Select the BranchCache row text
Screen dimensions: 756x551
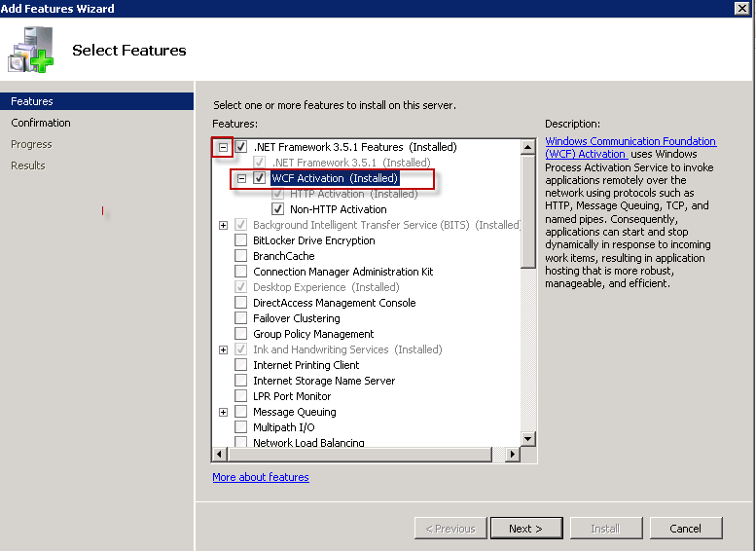[283, 256]
